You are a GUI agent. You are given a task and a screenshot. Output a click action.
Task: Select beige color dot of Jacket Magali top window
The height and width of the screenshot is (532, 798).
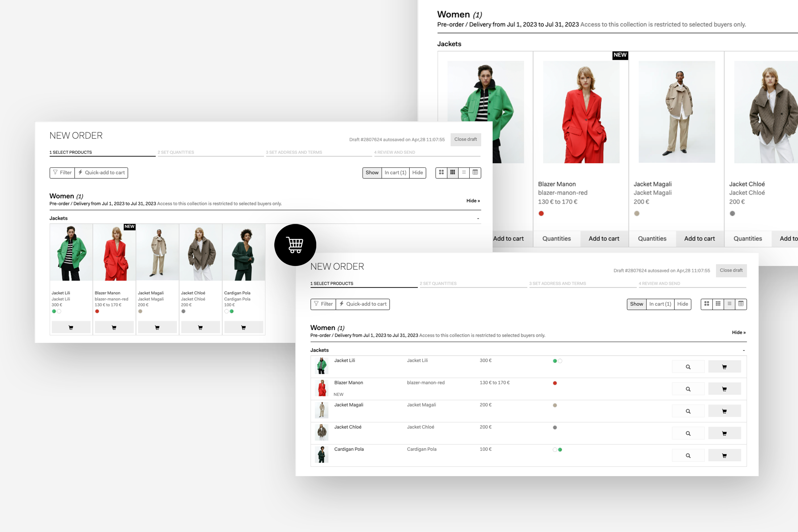[x=637, y=213]
